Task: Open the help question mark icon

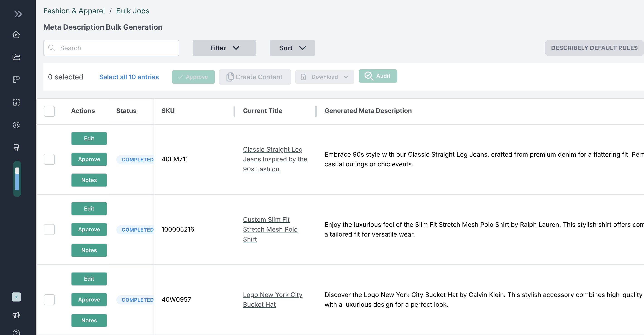Action: (x=16, y=332)
